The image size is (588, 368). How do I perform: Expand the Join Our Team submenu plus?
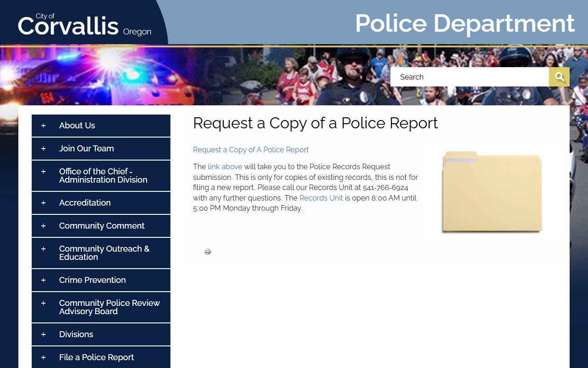coord(43,149)
